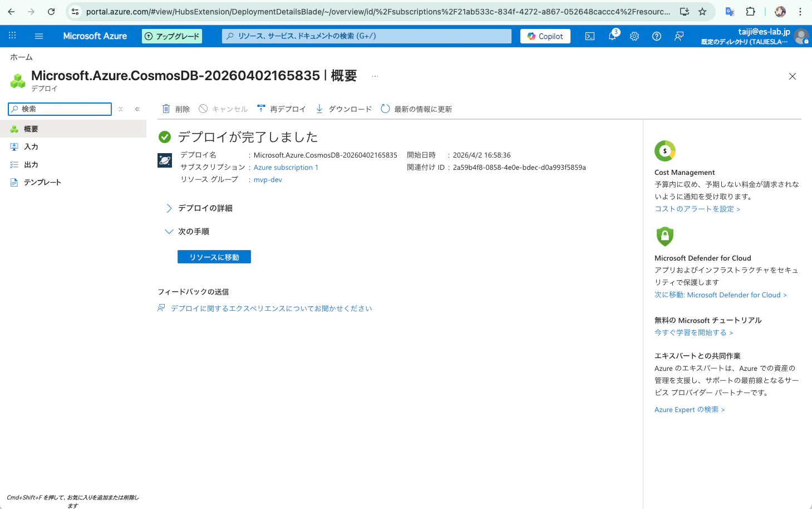Click the Microsoft Azure logo text
The image size is (812, 509).
pyautogui.click(x=95, y=36)
